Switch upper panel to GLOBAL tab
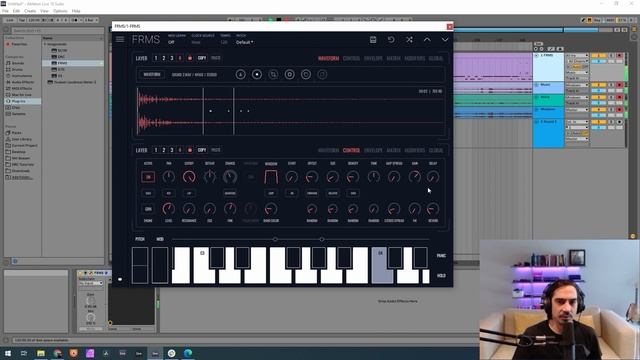 click(x=436, y=58)
